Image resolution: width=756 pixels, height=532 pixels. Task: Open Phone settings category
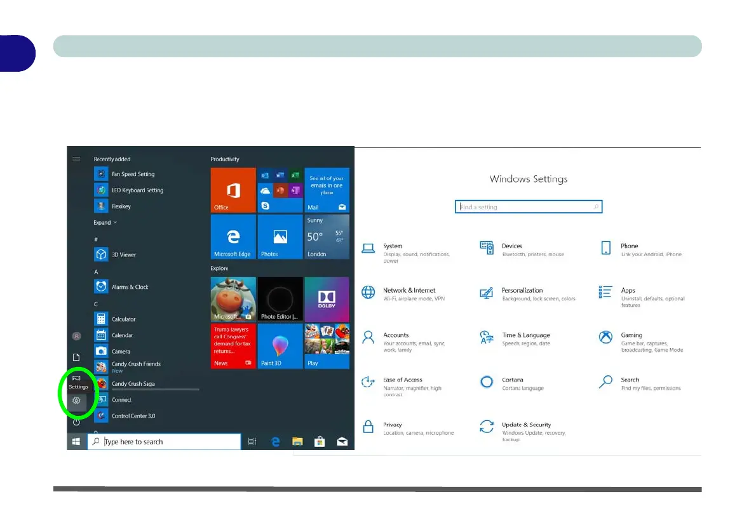641,249
